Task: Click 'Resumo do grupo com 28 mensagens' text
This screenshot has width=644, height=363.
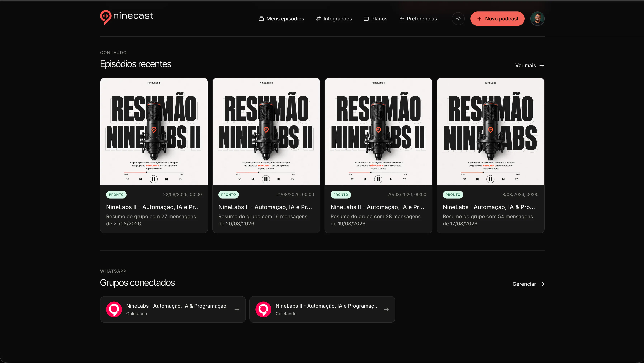Action: pos(375,217)
